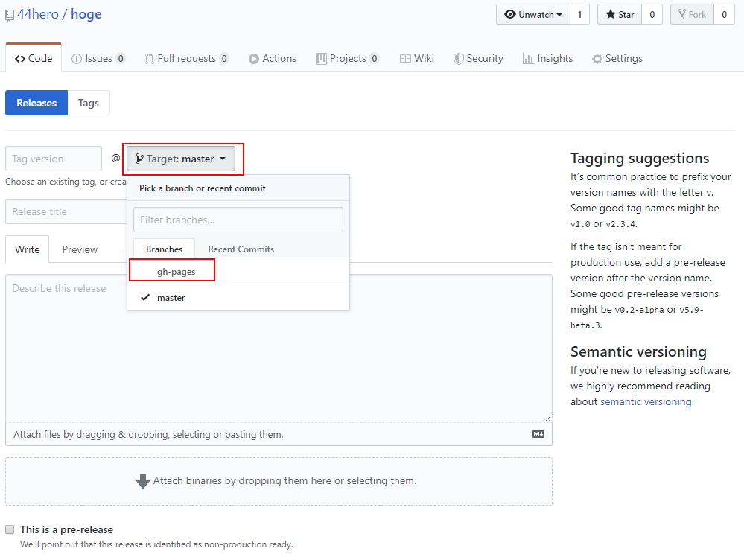Enable the This is a pre-release checkbox

[10, 529]
